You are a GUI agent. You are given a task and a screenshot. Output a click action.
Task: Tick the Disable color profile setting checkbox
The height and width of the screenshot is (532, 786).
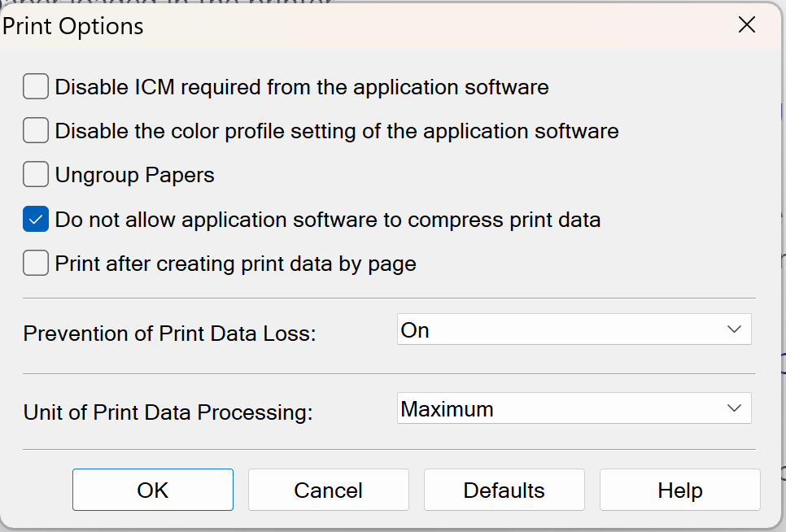click(x=36, y=130)
